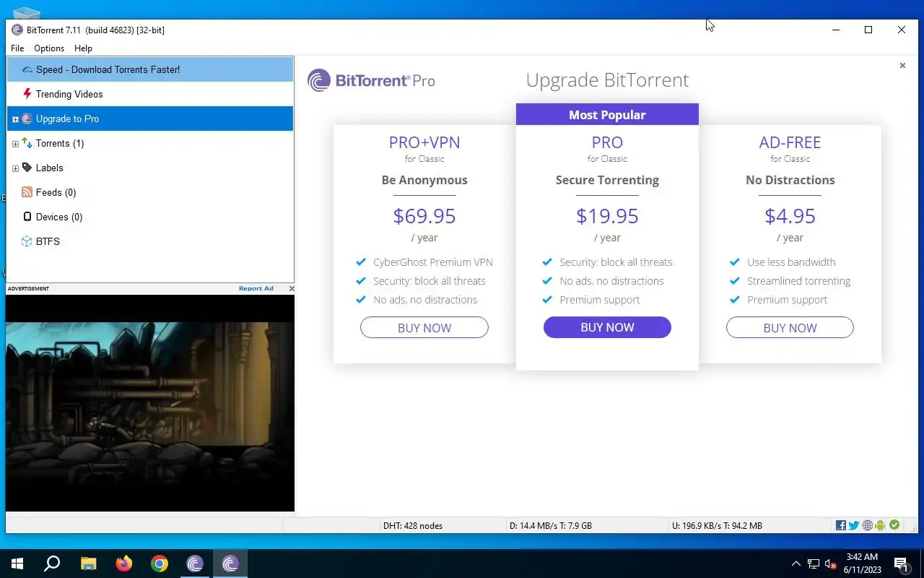
Task: Click the advertisement video thumbnail
Action: pos(150,403)
